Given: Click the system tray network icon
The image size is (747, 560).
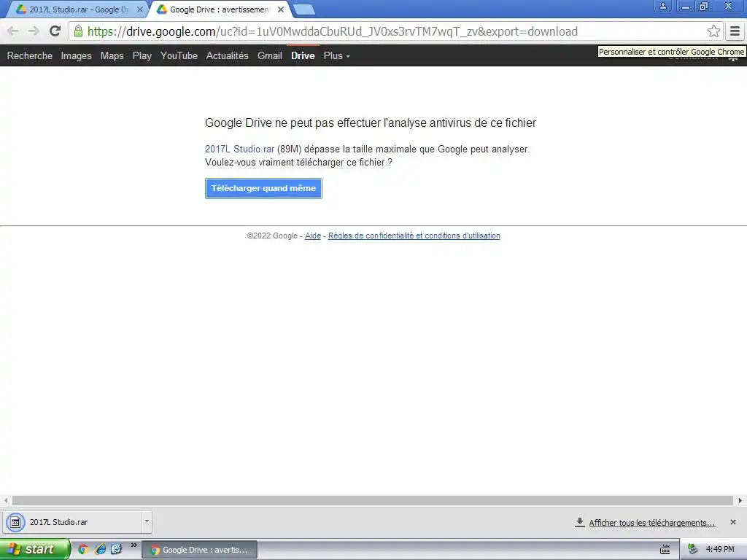Looking at the screenshot, I should coord(693,550).
